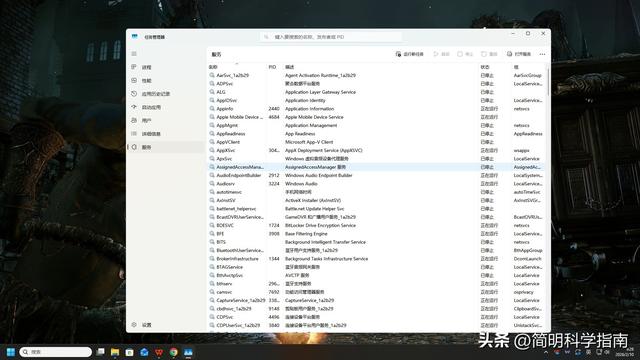Select the CDPSvc service row
This screenshot has height=360, width=640.
(376, 317)
